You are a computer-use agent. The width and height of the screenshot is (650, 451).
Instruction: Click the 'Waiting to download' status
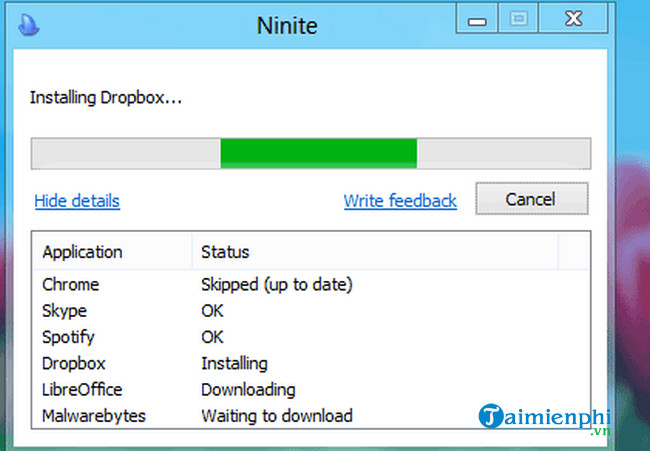click(277, 416)
